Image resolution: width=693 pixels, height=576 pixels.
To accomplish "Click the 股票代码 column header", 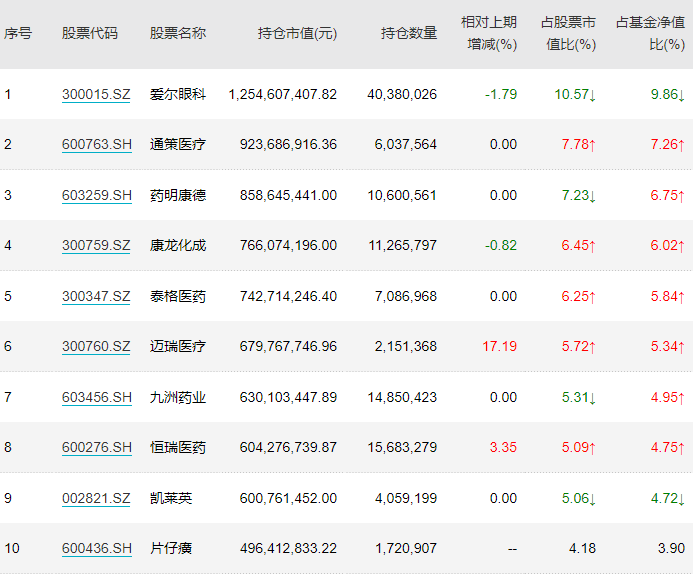I will (89, 33).
